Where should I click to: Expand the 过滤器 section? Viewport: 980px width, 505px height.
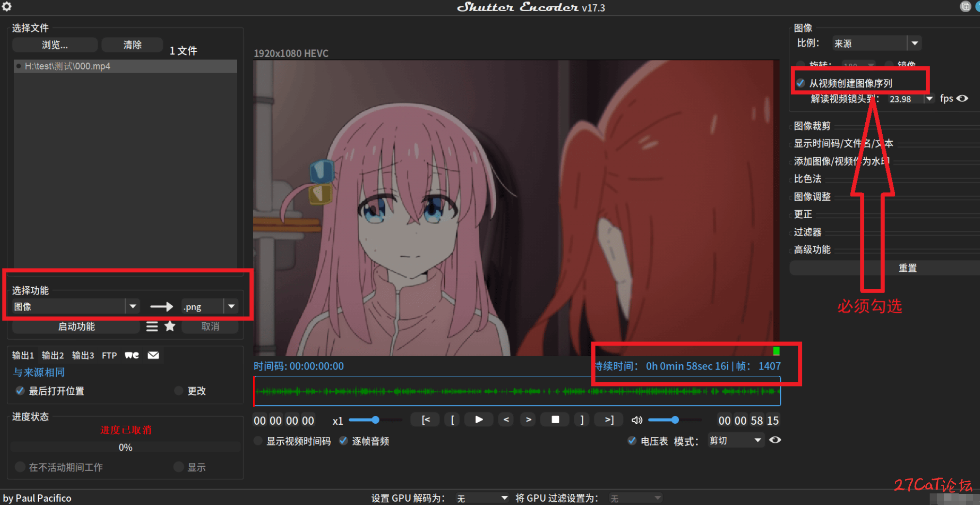[808, 232]
